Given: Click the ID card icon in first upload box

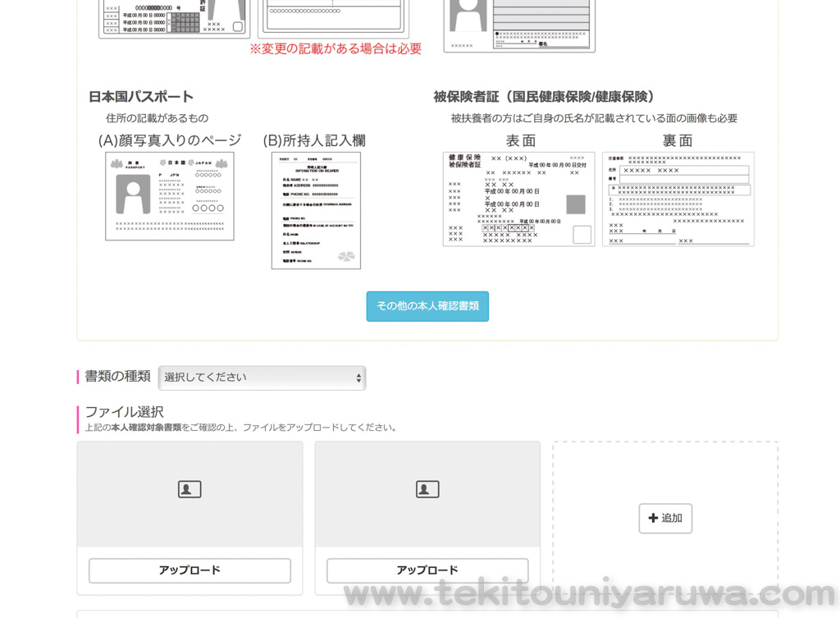Looking at the screenshot, I should click(x=189, y=489).
